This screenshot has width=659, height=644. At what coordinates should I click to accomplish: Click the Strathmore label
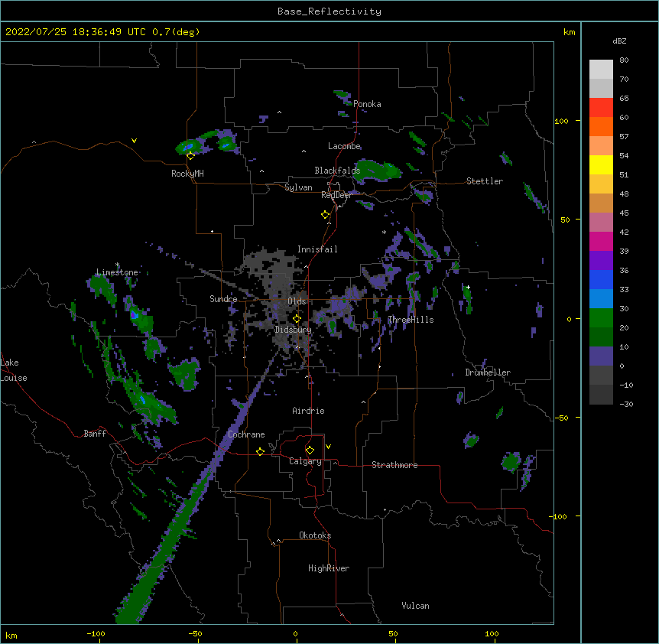click(394, 465)
